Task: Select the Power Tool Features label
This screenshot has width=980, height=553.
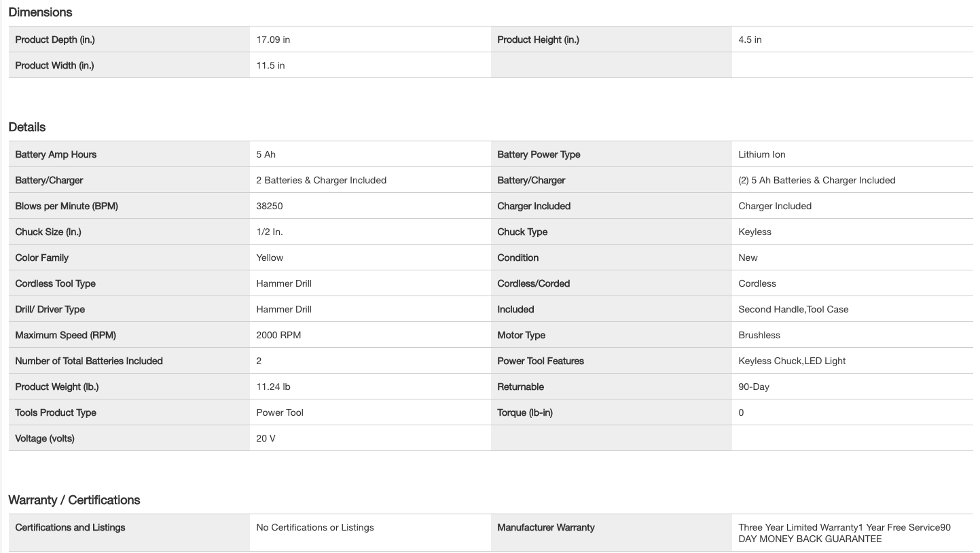Action: (x=541, y=361)
